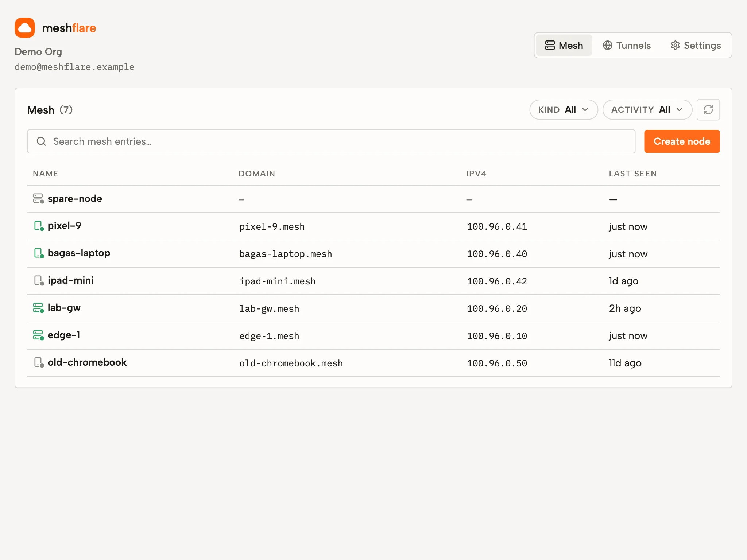
Task: Click the demo@meshflare.example email text
Action: click(74, 67)
